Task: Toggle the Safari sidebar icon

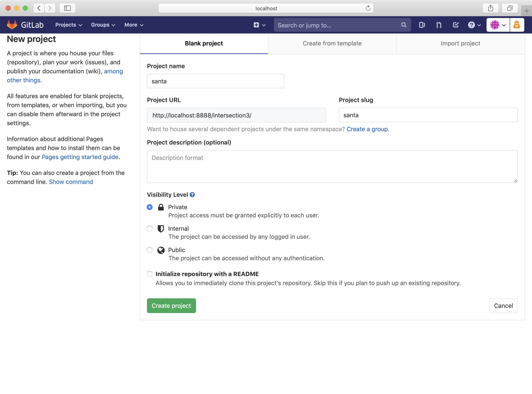Action: pyautogui.click(x=68, y=8)
